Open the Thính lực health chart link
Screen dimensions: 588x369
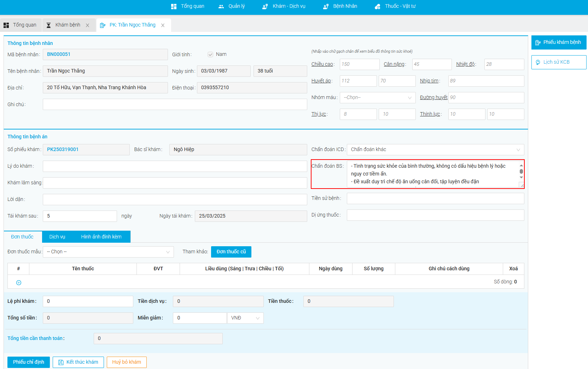click(430, 114)
